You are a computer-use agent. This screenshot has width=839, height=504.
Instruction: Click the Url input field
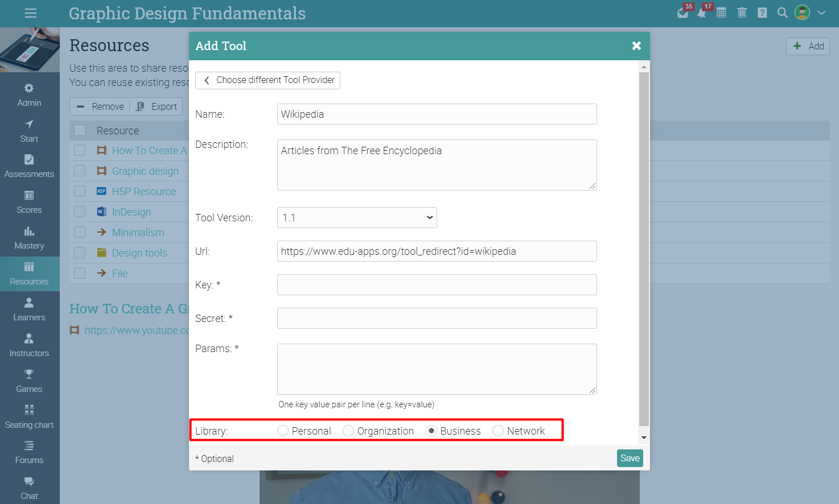437,251
